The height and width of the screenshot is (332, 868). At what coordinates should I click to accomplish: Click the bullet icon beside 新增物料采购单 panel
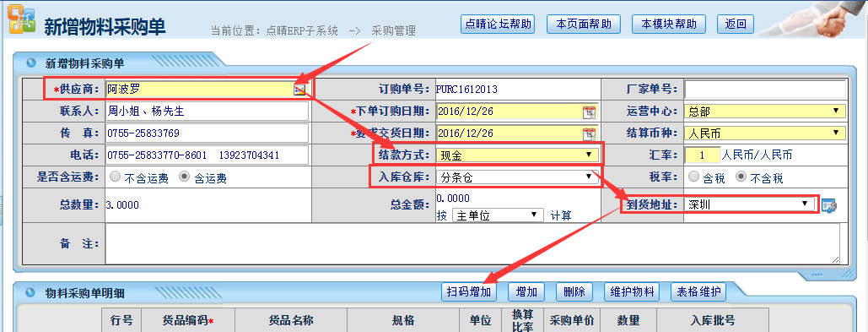click(31, 63)
